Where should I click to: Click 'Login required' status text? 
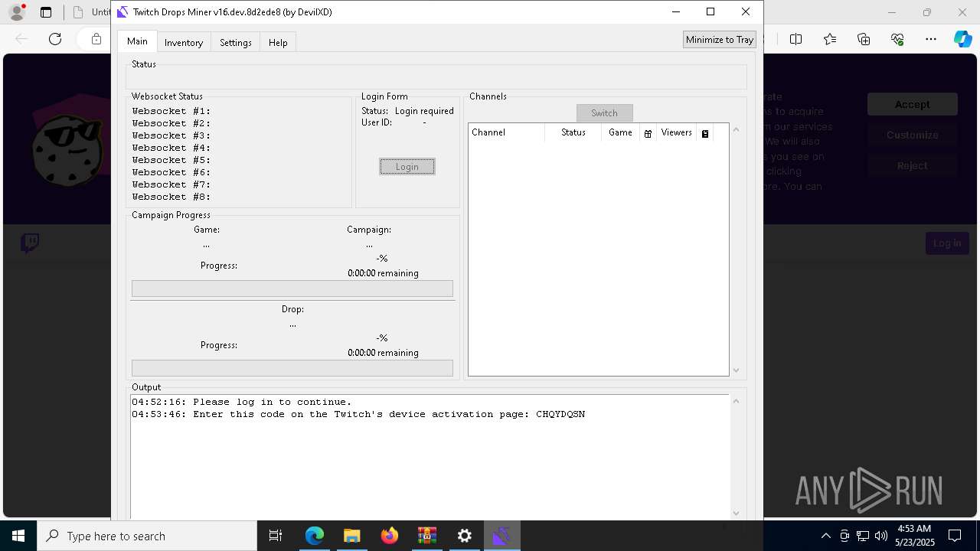coord(424,112)
